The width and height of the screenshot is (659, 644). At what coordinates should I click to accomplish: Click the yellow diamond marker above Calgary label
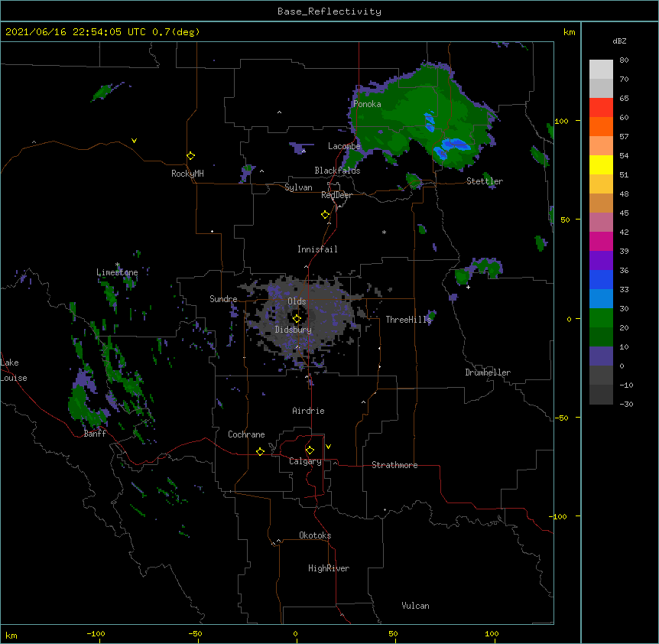(x=310, y=450)
